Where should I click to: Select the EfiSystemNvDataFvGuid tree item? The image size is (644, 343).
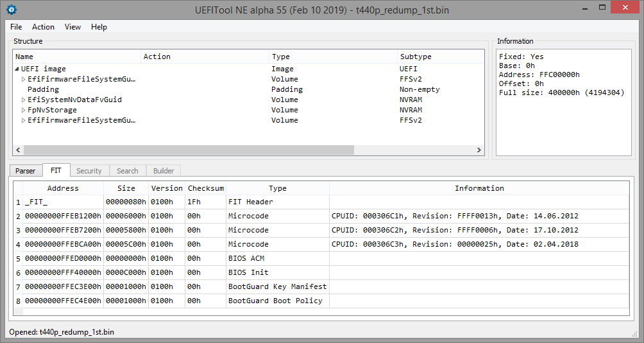coord(75,100)
